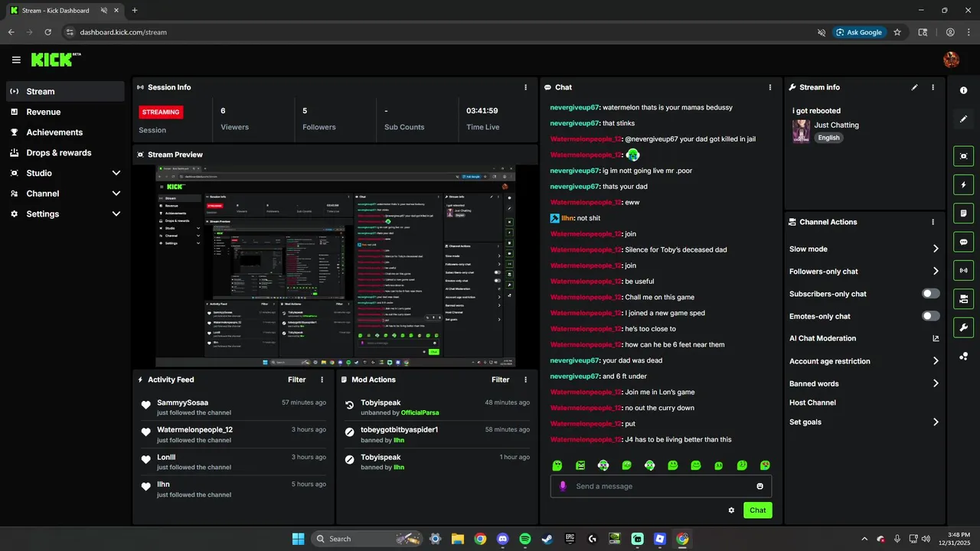Open Account age restriction chevron
Screen dimensions: 980x551
coord(936,361)
